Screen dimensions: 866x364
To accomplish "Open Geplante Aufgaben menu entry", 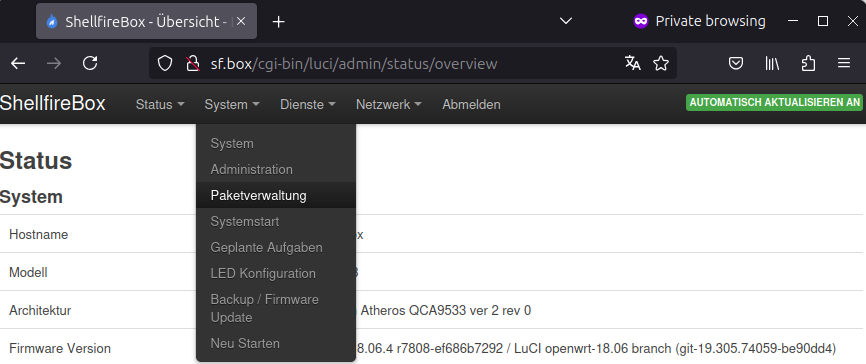I will click(x=276, y=247).
